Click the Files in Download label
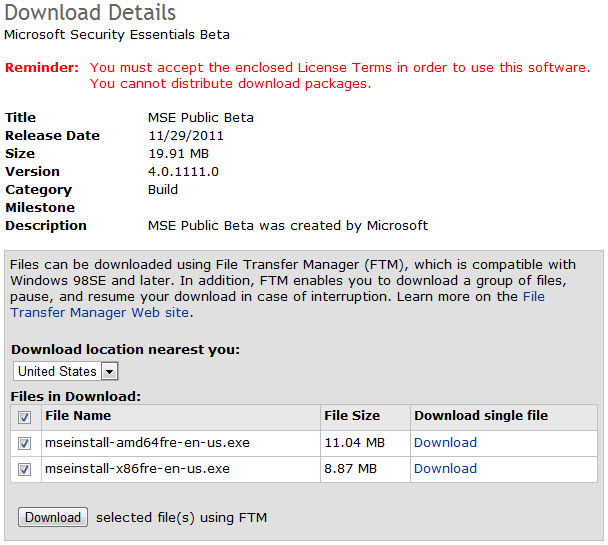The height and width of the screenshot is (545, 608). pos(76,397)
